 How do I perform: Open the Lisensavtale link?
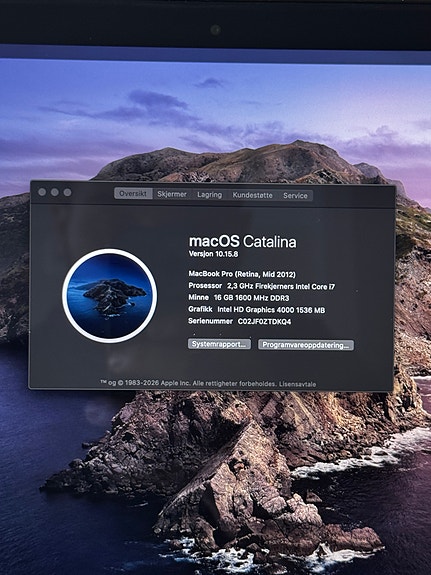coord(297,384)
